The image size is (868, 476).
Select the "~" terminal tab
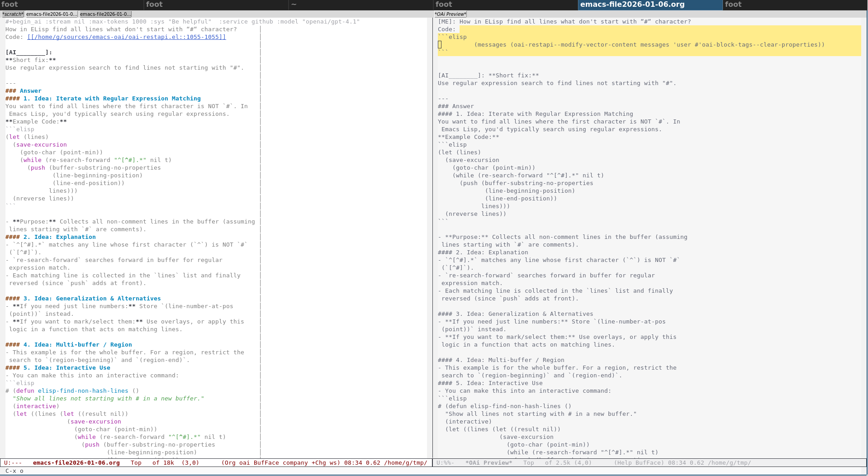[x=360, y=5]
